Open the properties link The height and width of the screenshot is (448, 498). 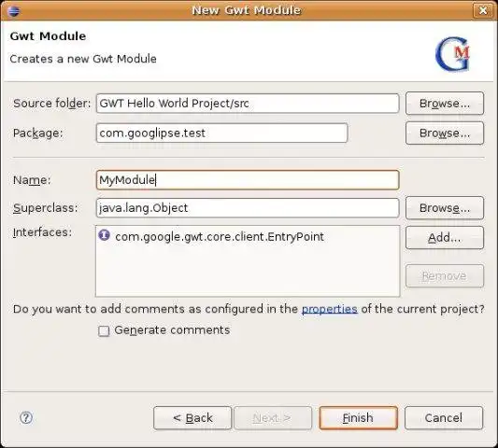330,309
